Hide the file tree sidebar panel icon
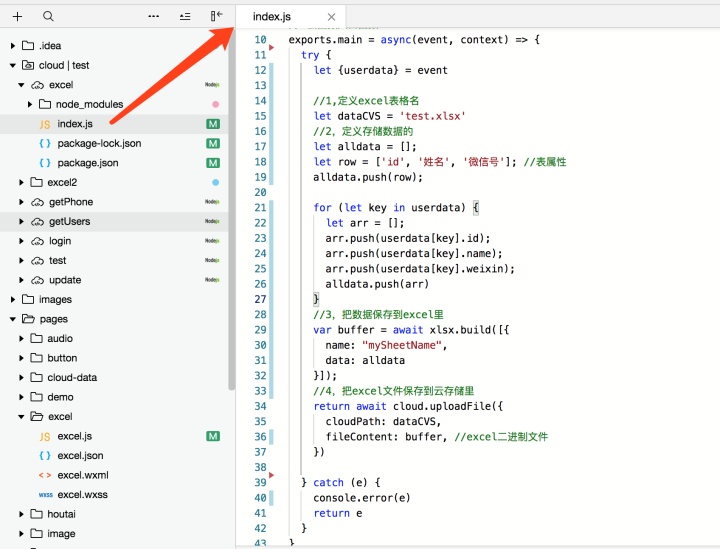 (x=216, y=16)
